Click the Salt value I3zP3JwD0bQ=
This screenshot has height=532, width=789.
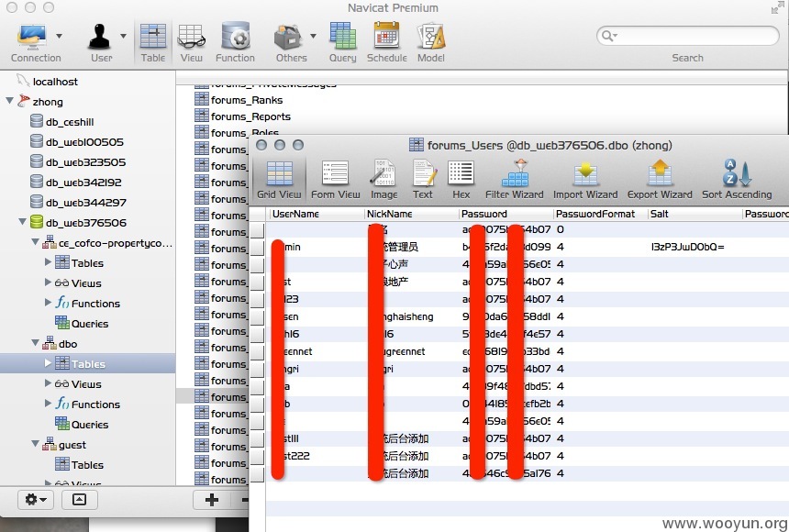click(x=687, y=247)
